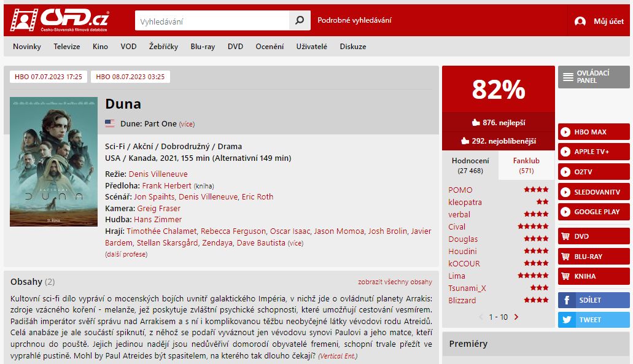The image size is (633, 364).
Task: Click the Twitter bird icon
Action: click(x=567, y=320)
